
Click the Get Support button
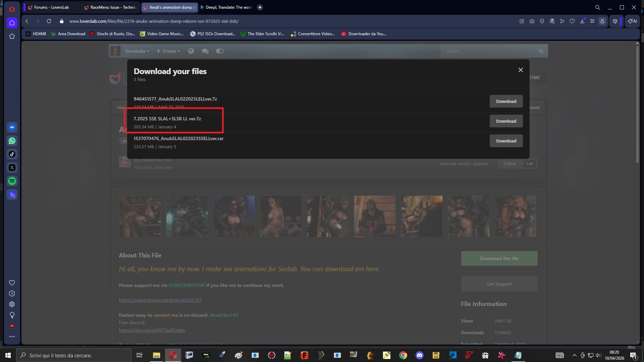click(x=499, y=284)
